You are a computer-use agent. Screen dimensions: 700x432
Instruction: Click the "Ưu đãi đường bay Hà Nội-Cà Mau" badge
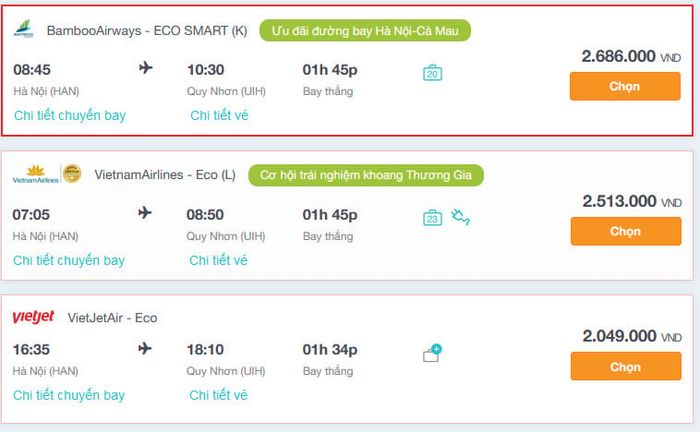(365, 31)
